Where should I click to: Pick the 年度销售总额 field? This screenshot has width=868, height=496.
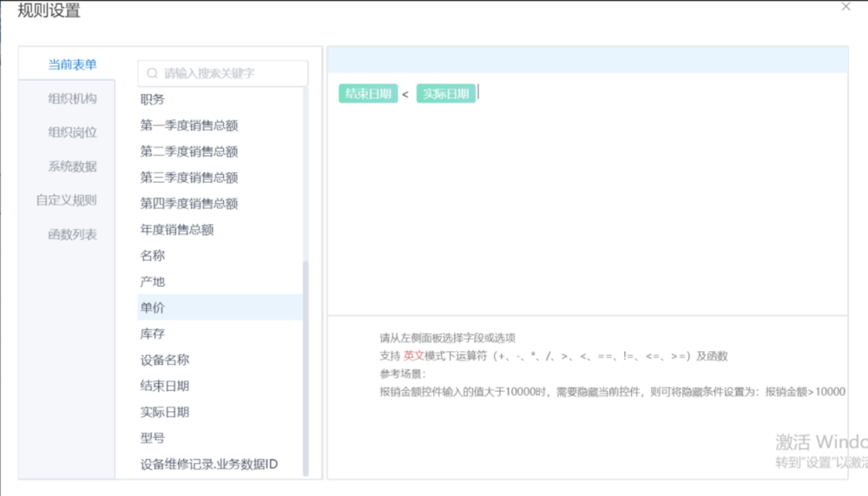click(177, 230)
